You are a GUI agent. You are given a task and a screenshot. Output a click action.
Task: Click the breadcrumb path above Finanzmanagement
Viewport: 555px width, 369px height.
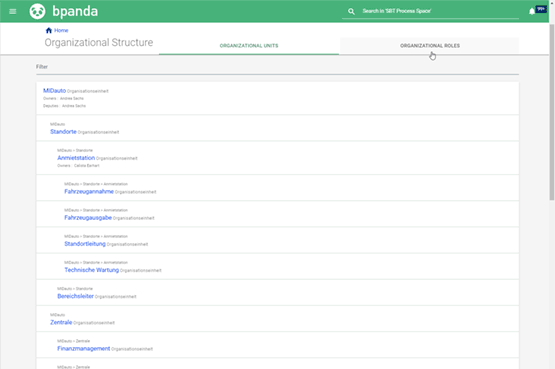tap(74, 341)
